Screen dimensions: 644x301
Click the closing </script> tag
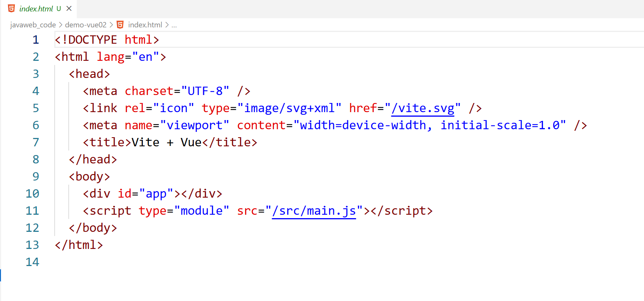pos(402,211)
